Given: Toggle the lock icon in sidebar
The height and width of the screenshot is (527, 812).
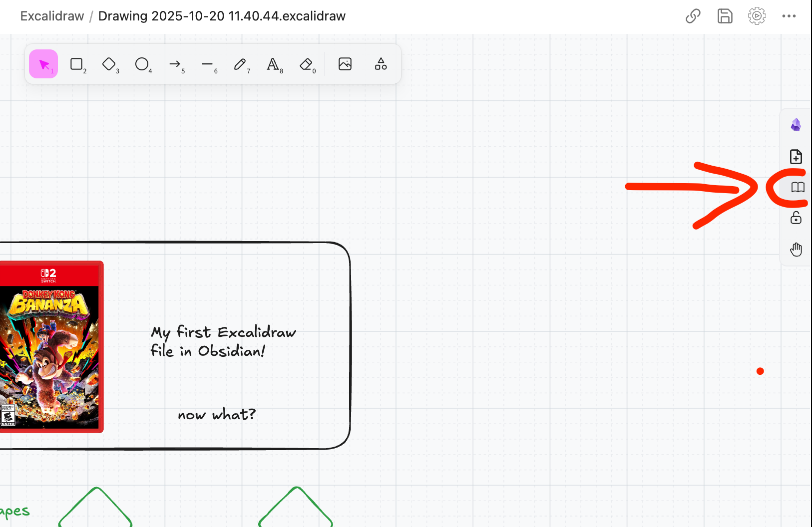Looking at the screenshot, I should [796, 218].
